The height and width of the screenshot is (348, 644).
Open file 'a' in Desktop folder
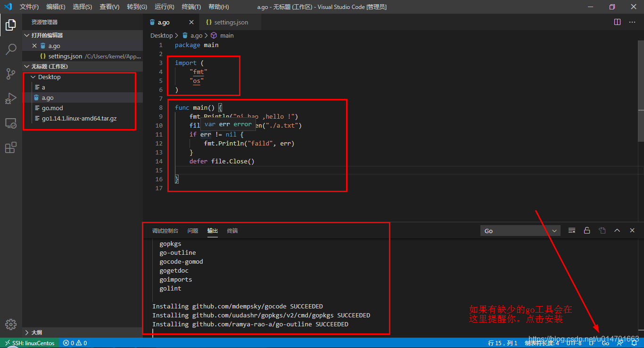[x=83, y=87]
